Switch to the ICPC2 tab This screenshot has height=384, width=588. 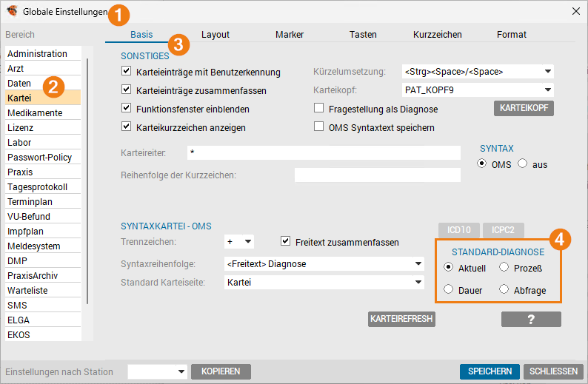coord(508,229)
